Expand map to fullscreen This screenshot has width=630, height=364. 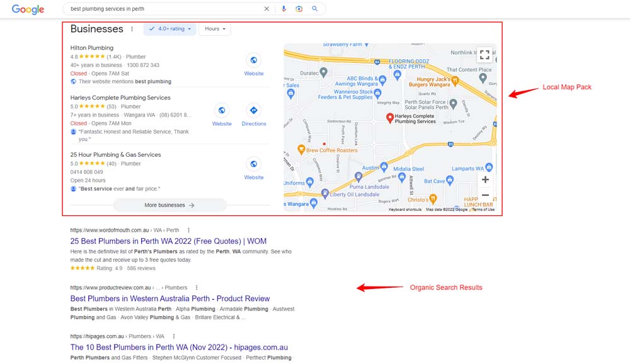[484, 55]
